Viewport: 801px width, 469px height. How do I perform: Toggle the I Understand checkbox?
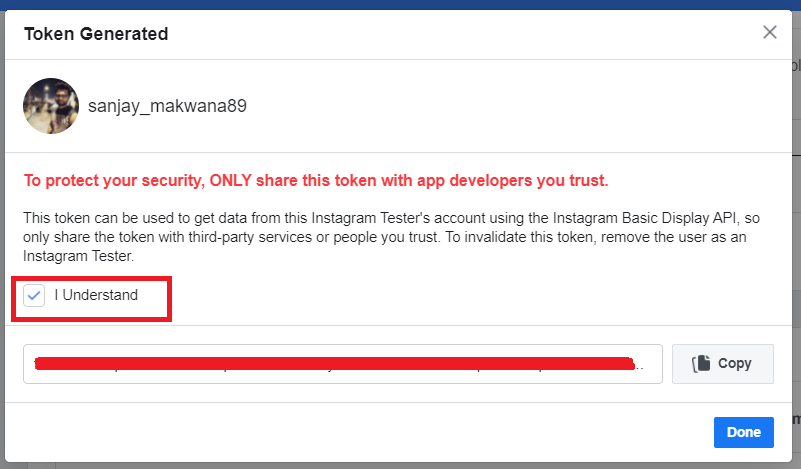(x=35, y=295)
